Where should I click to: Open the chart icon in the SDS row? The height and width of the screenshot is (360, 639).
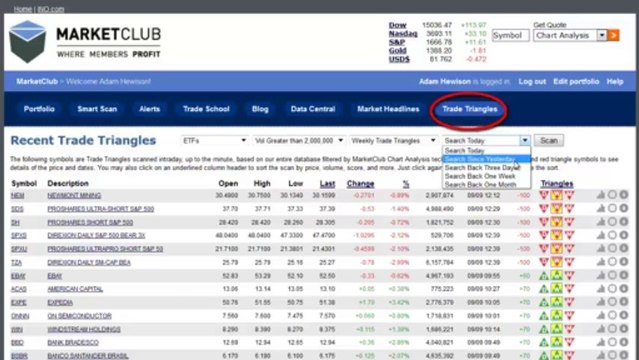[x=601, y=208]
